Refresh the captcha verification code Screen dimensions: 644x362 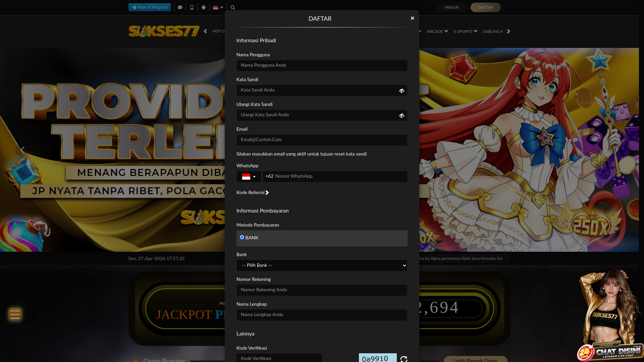(x=404, y=359)
